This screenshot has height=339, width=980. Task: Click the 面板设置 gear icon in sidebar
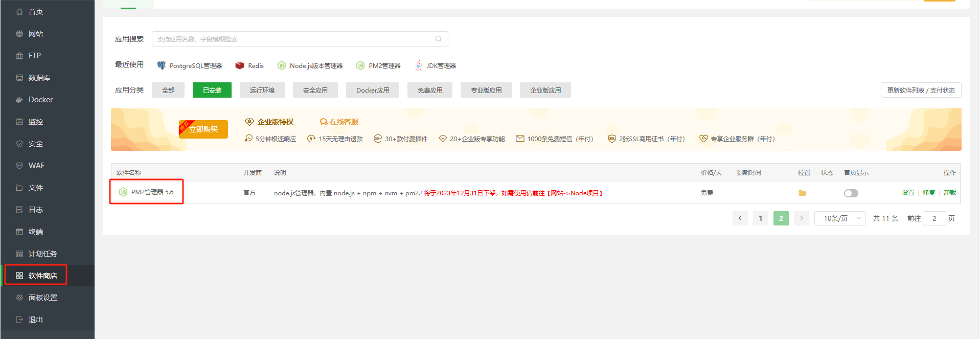tap(19, 298)
